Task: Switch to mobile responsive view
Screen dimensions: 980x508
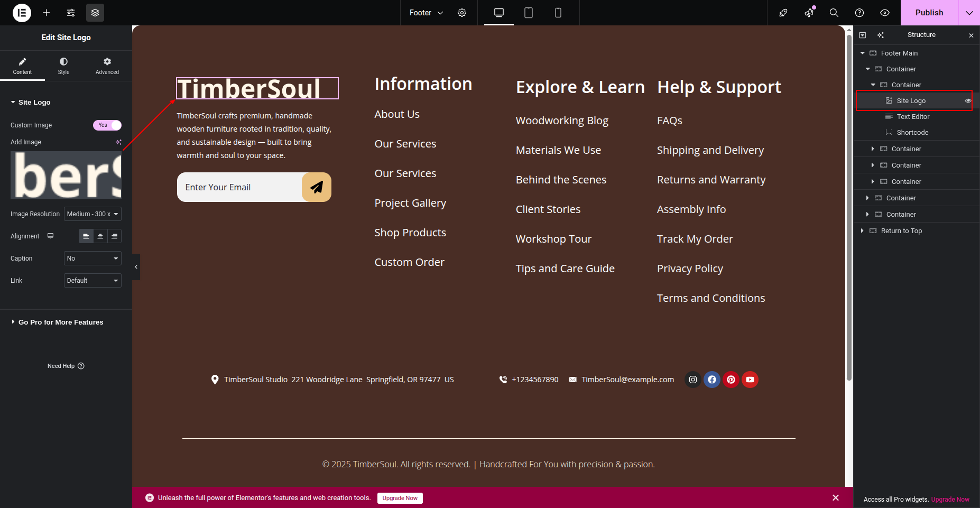Action: click(558, 13)
